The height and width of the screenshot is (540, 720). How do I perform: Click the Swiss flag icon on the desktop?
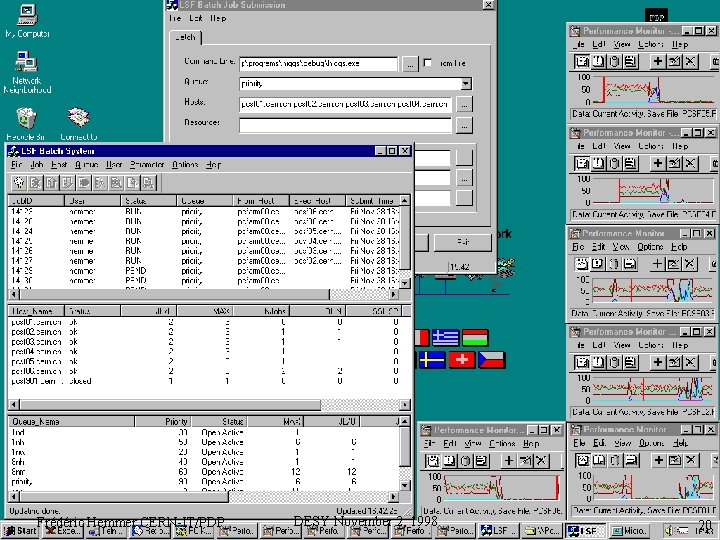462,360
